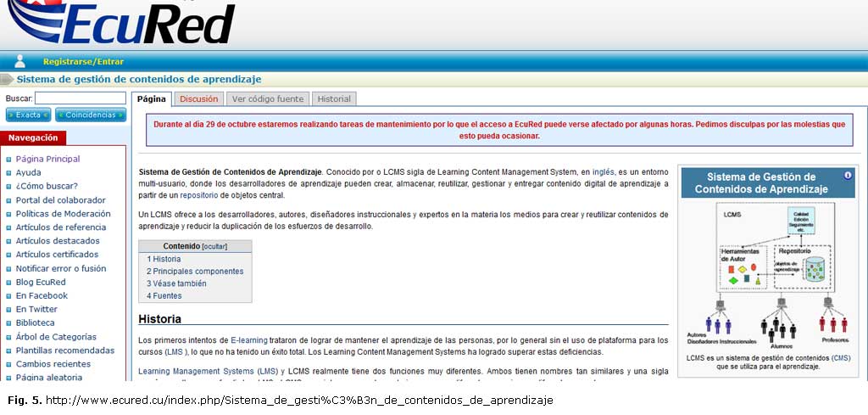The width and height of the screenshot is (868, 415).
Task: Follow the 'inglés' link in the intro
Action: [x=603, y=171]
